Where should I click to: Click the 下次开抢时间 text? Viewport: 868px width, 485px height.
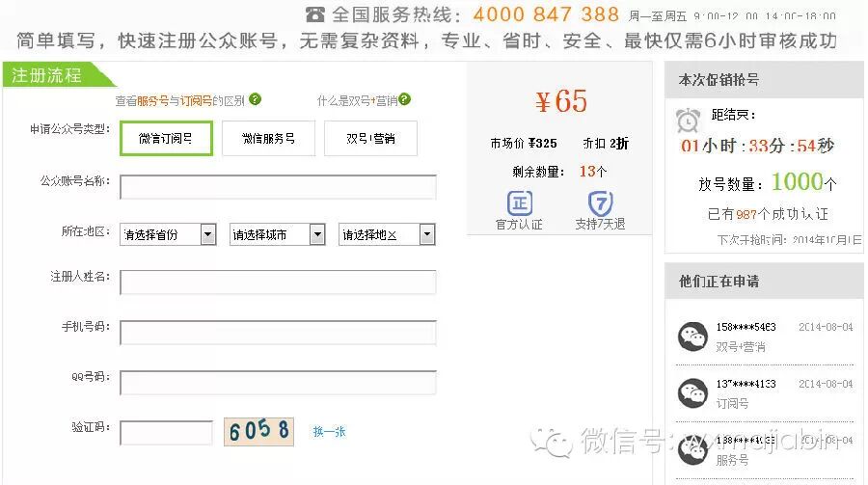[x=789, y=240]
